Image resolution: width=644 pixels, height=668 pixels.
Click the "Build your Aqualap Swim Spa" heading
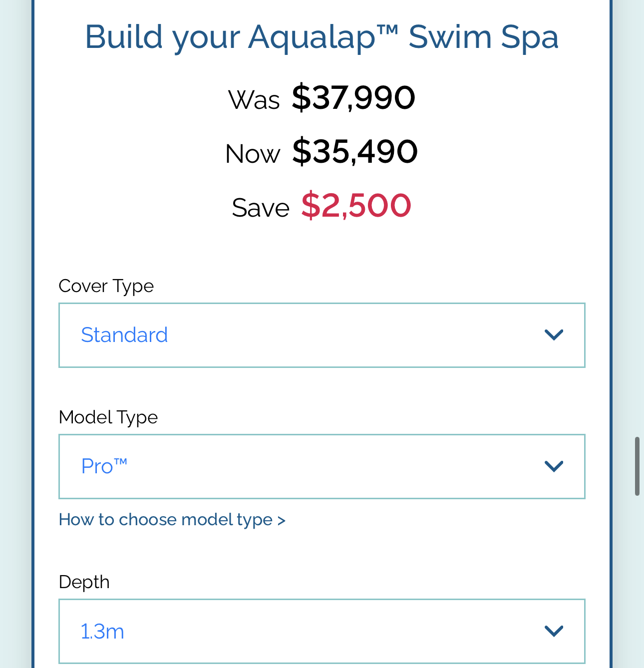pyautogui.click(x=322, y=37)
